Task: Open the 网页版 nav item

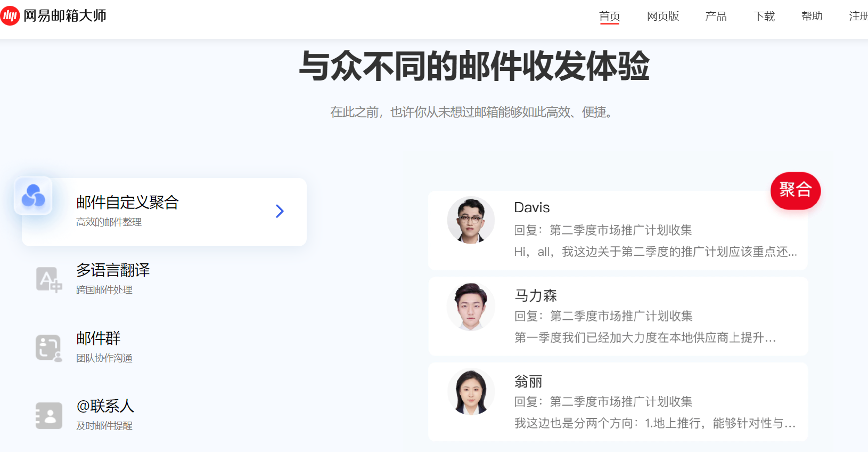Action: point(662,17)
